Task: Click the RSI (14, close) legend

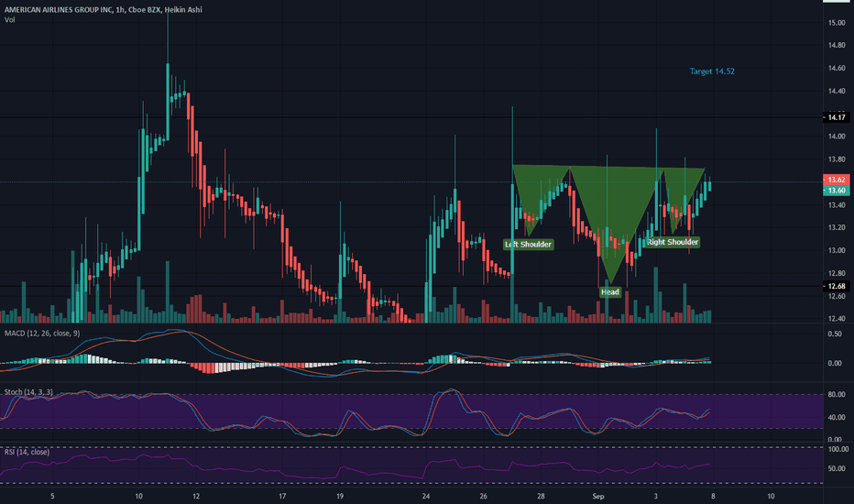Action: [x=27, y=452]
